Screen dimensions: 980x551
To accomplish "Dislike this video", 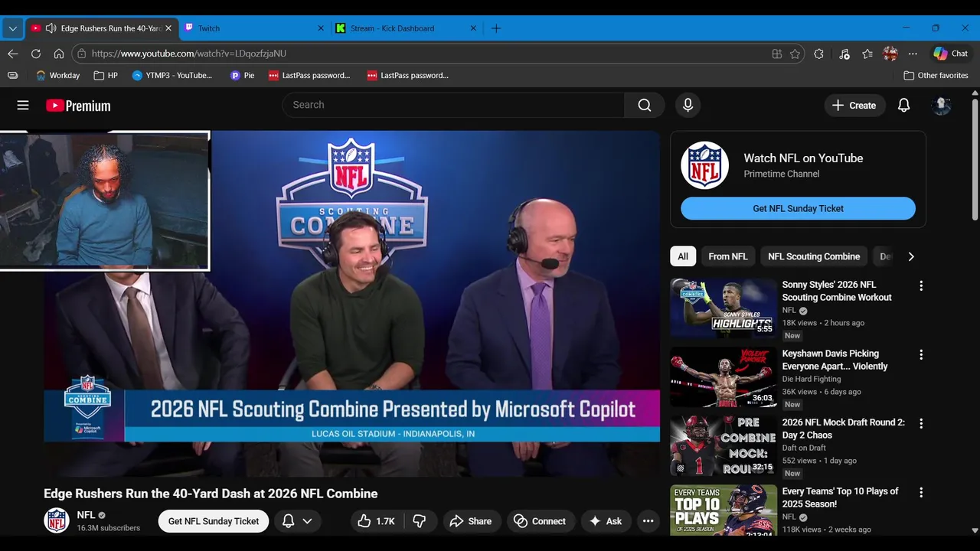I will [x=420, y=521].
